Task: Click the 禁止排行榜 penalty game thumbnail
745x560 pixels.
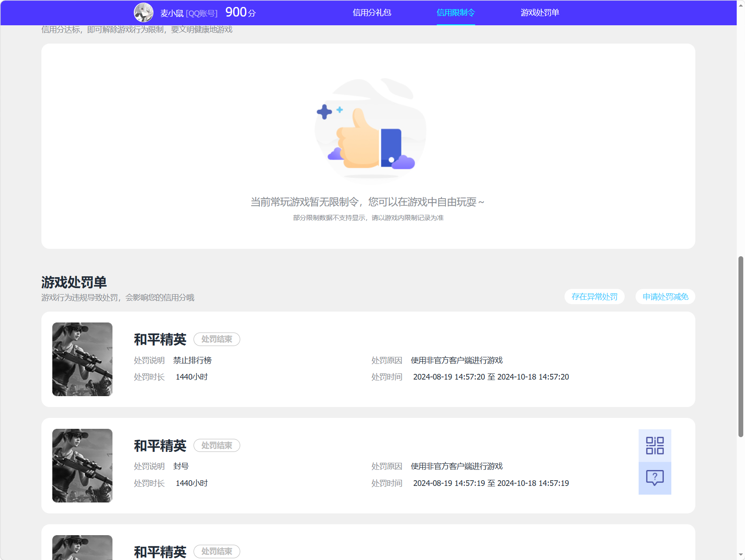Action: tap(82, 359)
